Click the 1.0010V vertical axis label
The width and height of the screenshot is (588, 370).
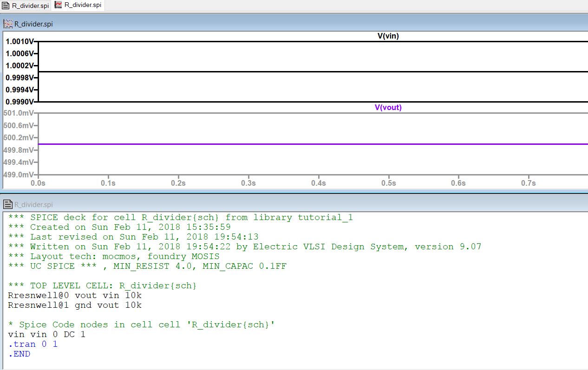point(19,42)
